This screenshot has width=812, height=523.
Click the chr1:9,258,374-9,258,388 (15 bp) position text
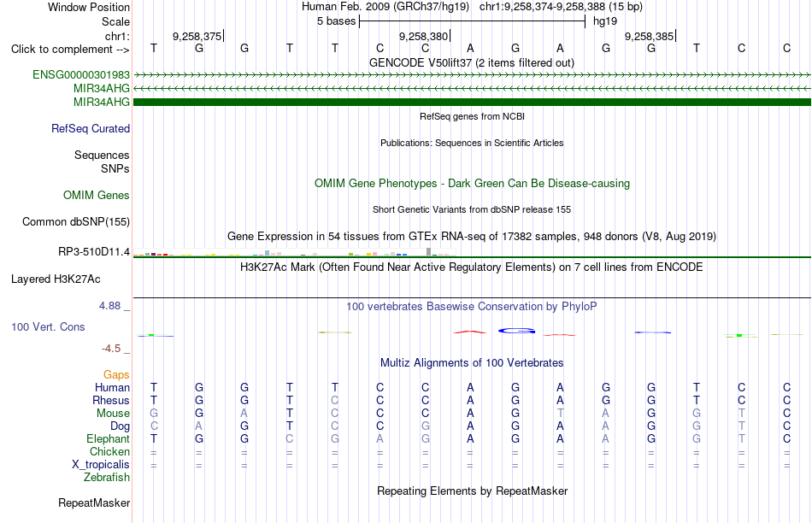(561, 7)
